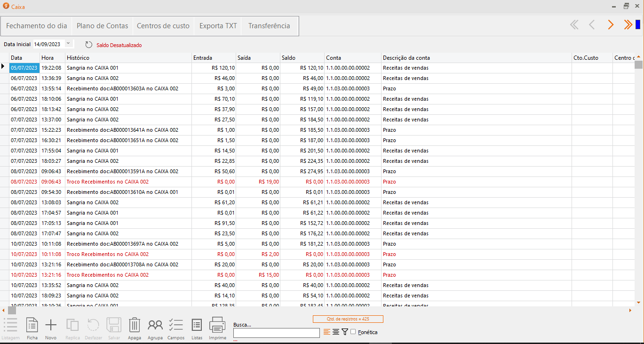Click the Descrição da conta header
Viewport: 644px width, 344px height.
pos(477,58)
